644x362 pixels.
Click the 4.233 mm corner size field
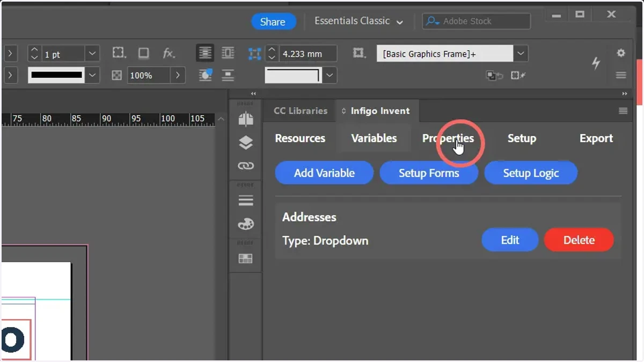click(308, 54)
